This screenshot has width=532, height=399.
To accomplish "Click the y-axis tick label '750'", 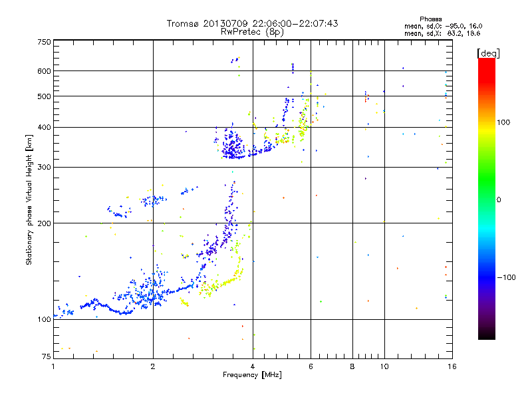I will click(44, 42).
